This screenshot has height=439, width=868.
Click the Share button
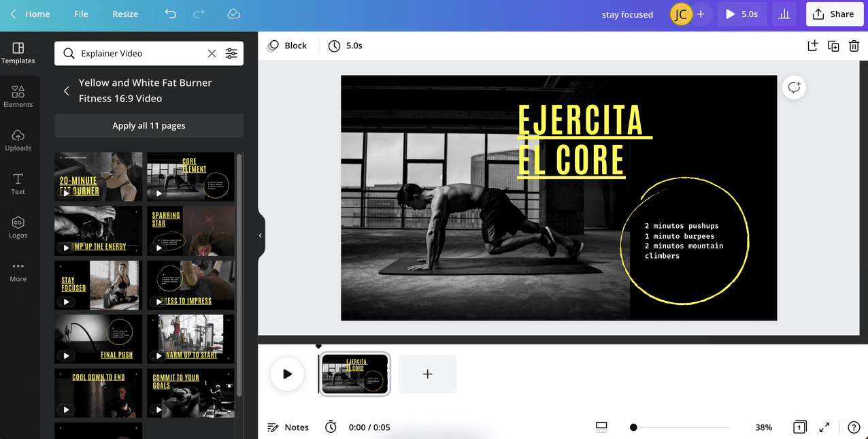pyautogui.click(x=834, y=14)
